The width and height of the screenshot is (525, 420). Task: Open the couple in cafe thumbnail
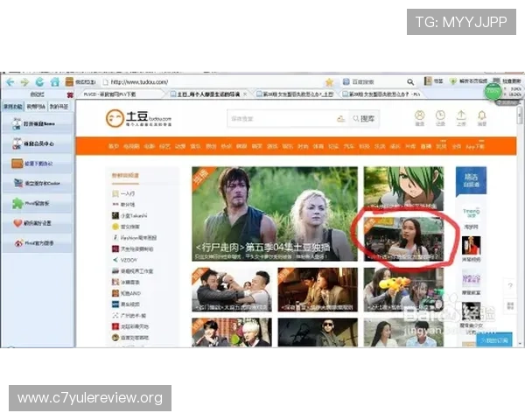(x=318, y=290)
